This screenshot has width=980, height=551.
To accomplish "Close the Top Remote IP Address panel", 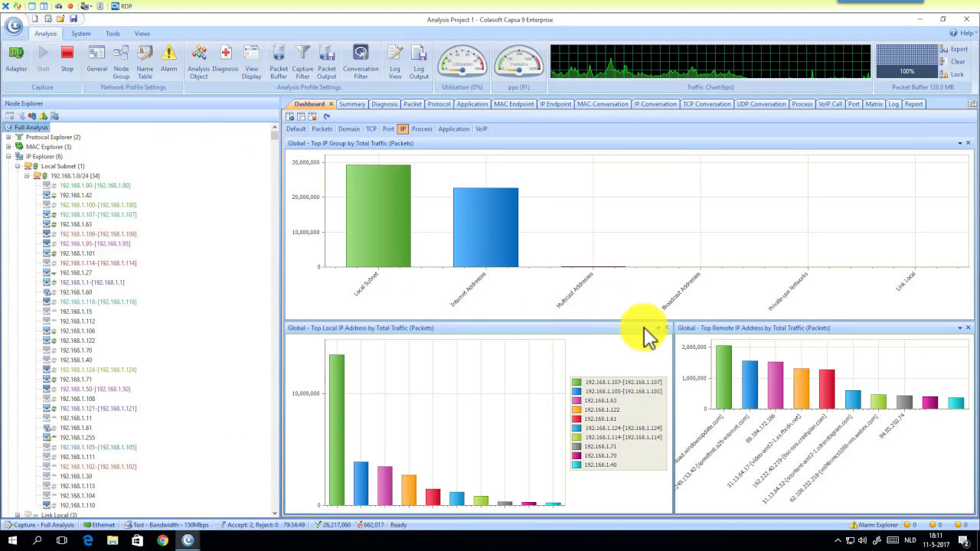I will pos(968,328).
